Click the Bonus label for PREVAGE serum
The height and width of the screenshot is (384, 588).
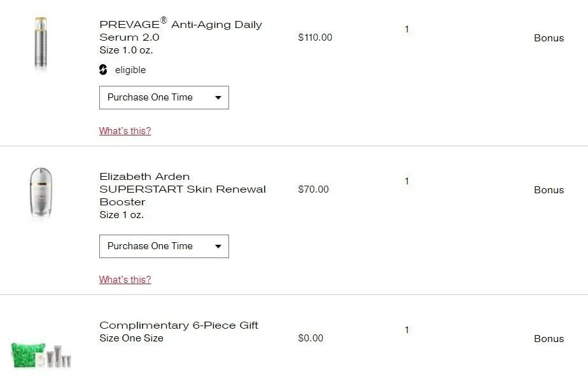point(549,38)
